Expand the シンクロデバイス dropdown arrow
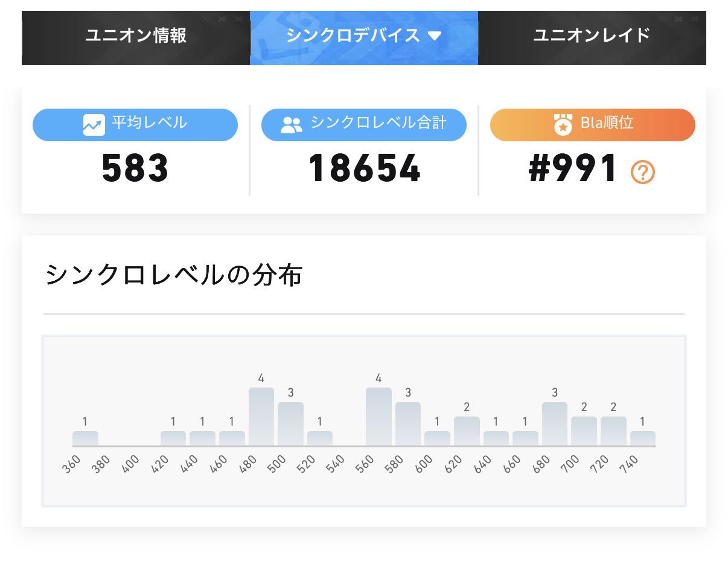 (435, 36)
